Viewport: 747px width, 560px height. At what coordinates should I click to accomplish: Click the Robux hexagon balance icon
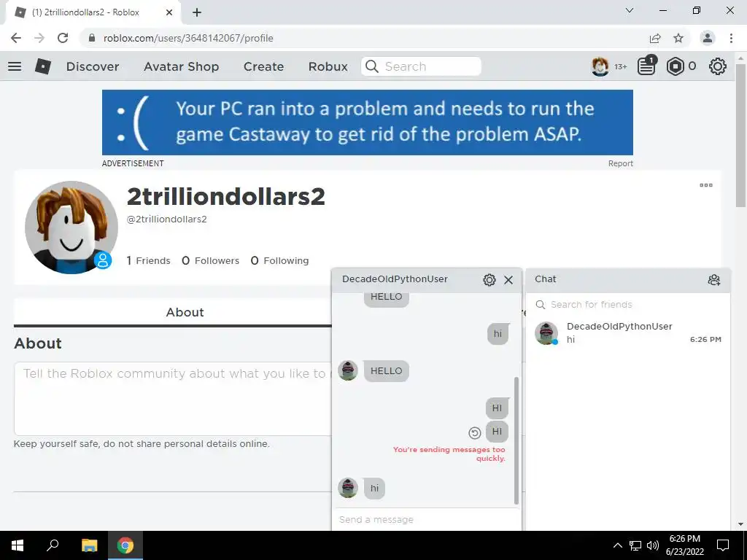675,66
